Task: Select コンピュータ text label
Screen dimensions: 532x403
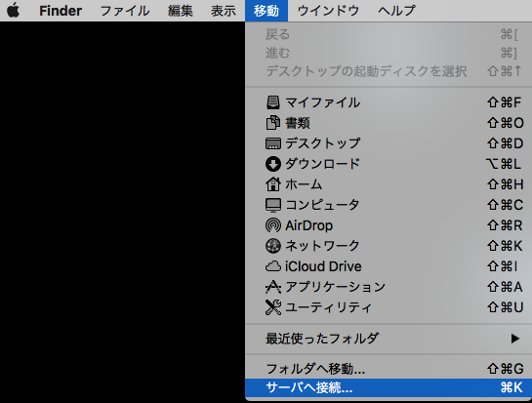Action: click(x=323, y=205)
